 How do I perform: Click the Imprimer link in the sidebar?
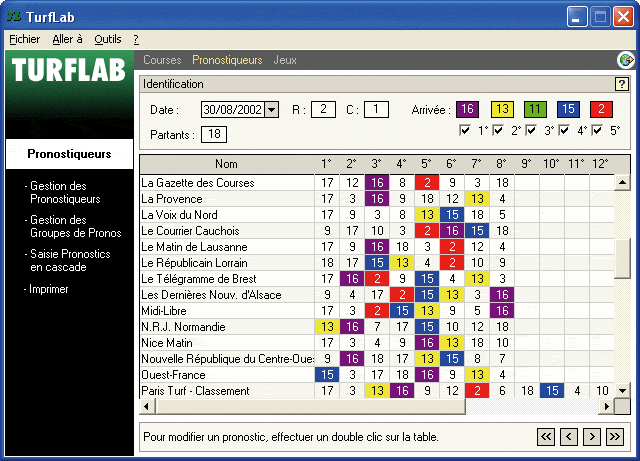[x=49, y=289]
